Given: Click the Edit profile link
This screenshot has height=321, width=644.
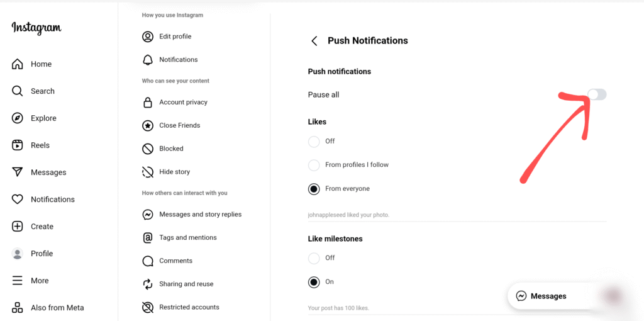Looking at the screenshot, I should pyautogui.click(x=175, y=37).
